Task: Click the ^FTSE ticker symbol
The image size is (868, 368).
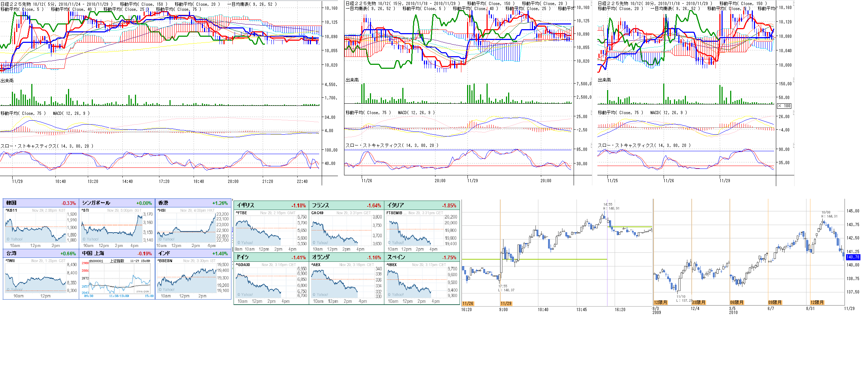Action: (x=241, y=213)
